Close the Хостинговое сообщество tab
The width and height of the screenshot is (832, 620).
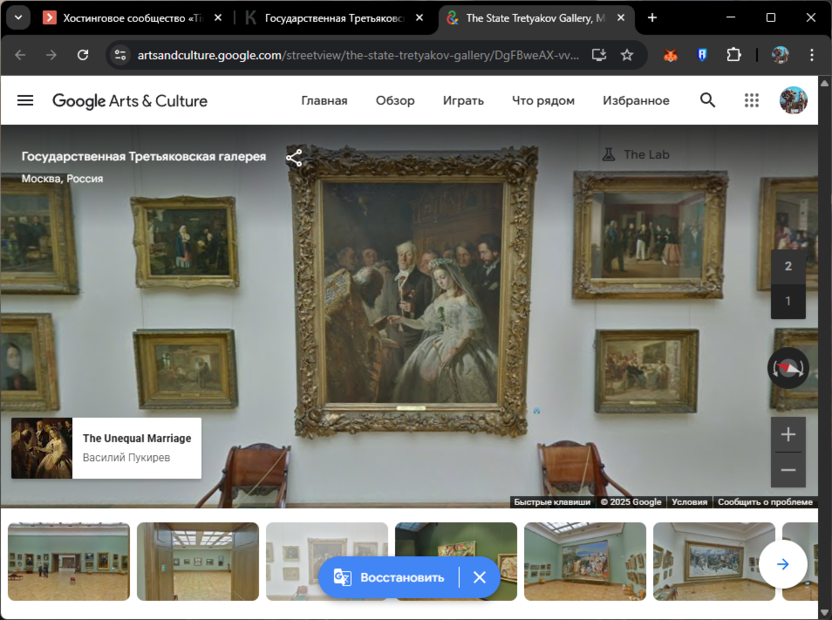click(x=218, y=18)
